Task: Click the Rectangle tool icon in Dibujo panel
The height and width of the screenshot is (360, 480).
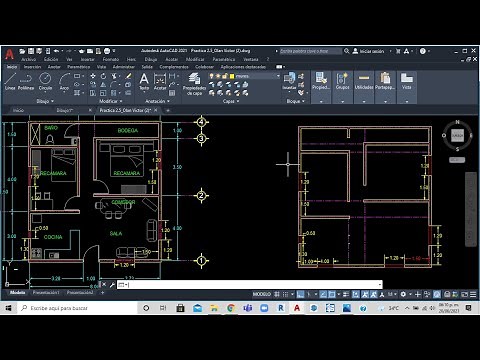Action: click(77, 76)
